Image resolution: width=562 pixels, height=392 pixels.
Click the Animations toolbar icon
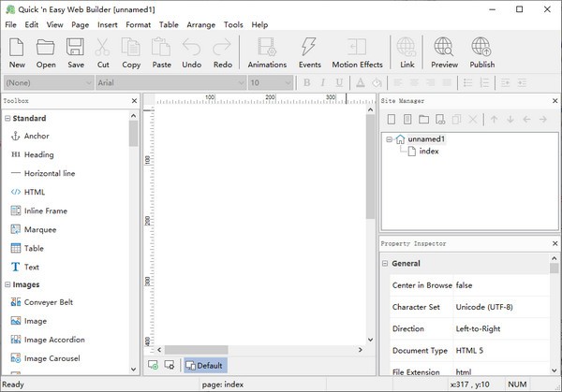(267, 51)
